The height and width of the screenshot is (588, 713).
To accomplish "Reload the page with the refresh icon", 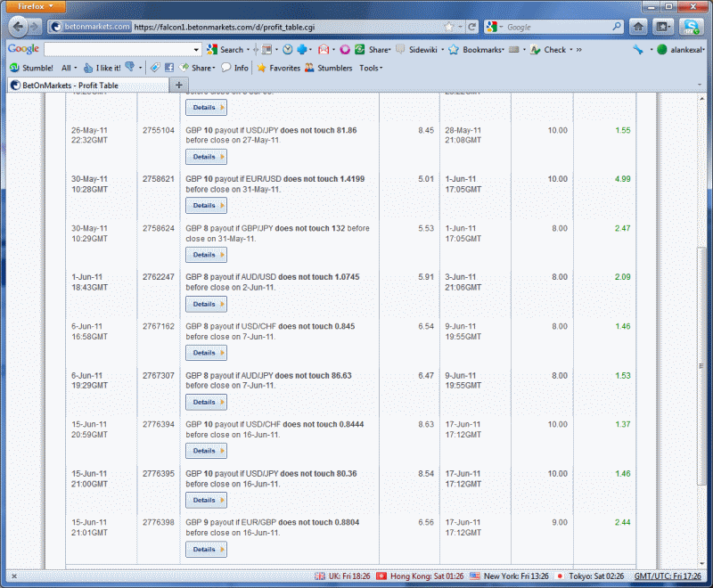I will click(x=472, y=27).
